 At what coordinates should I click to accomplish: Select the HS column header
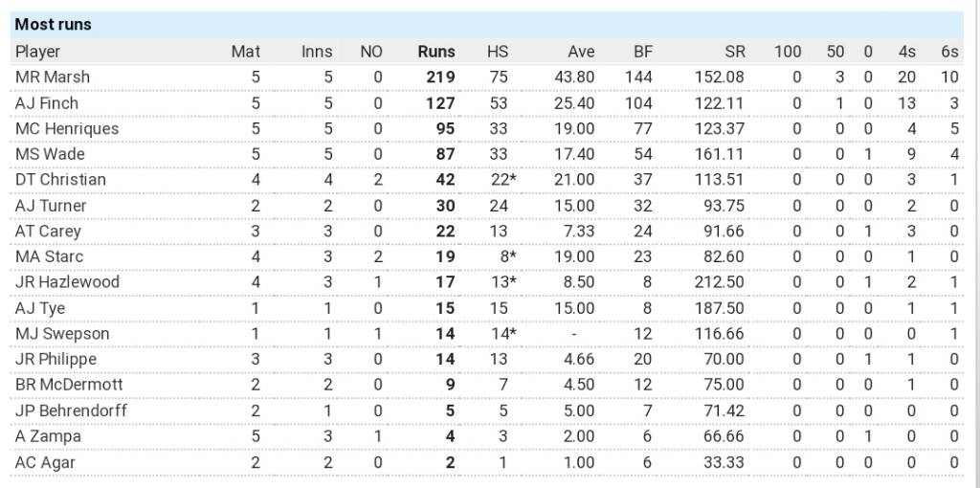click(498, 52)
